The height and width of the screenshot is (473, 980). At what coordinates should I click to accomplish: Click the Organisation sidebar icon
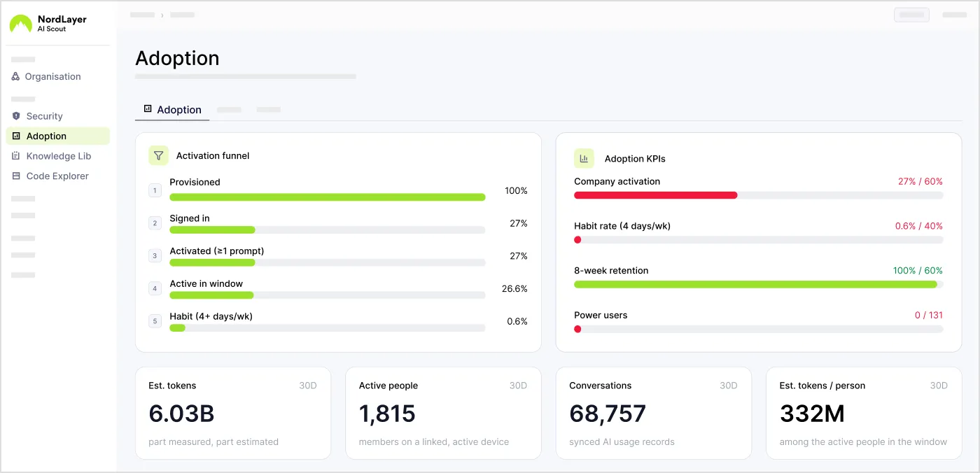[x=15, y=76]
